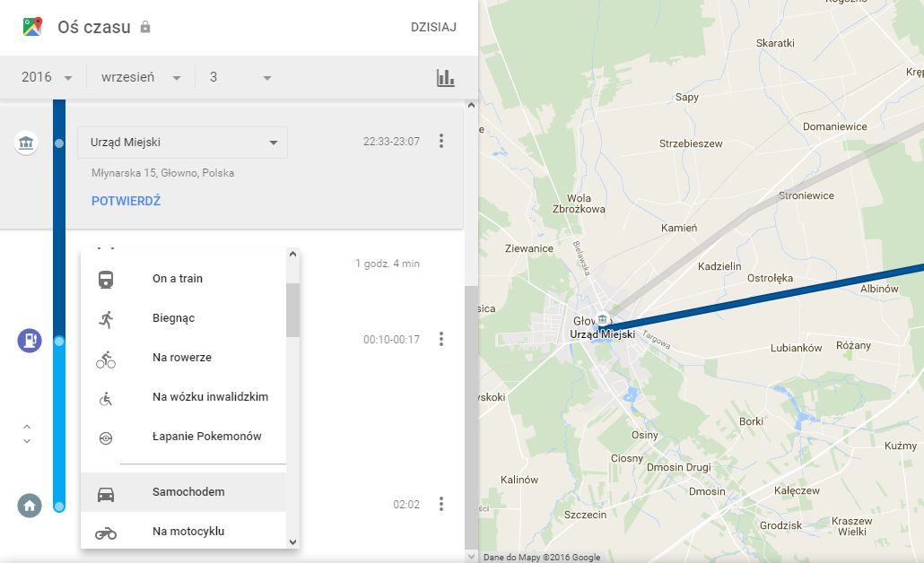This screenshot has height=563, width=924.
Task: Click the 1 godz. 4 min duration
Action: click(388, 264)
